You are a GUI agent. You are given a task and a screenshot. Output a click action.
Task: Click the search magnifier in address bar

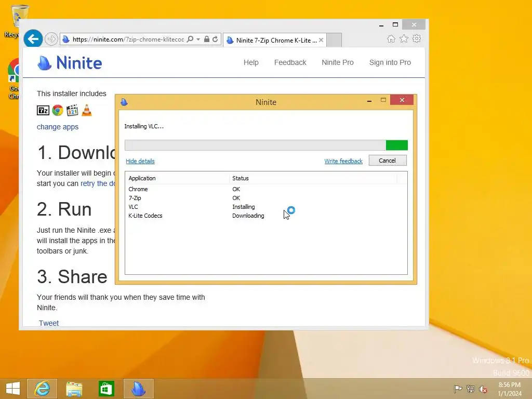190,39
